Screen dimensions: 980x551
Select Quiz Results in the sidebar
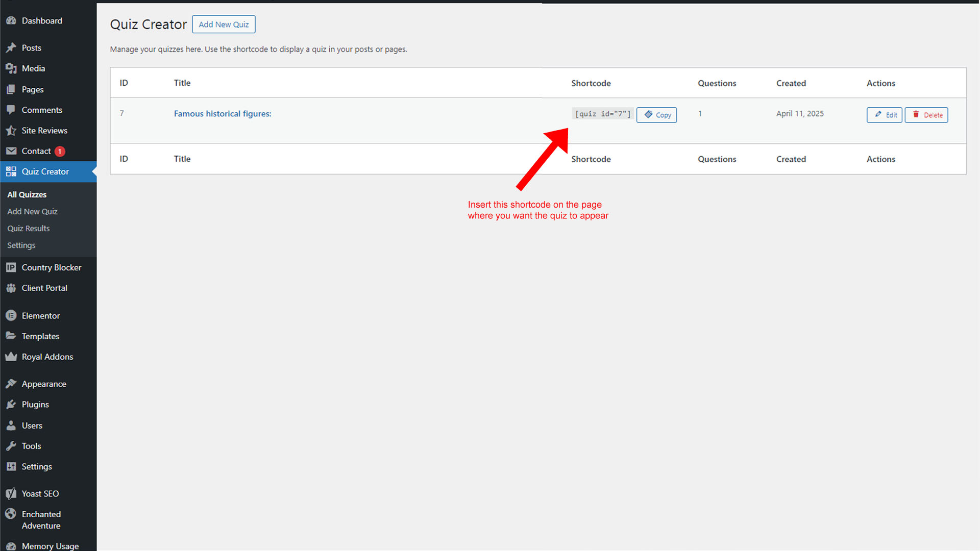pyautogui.click(x=28, y=228)
